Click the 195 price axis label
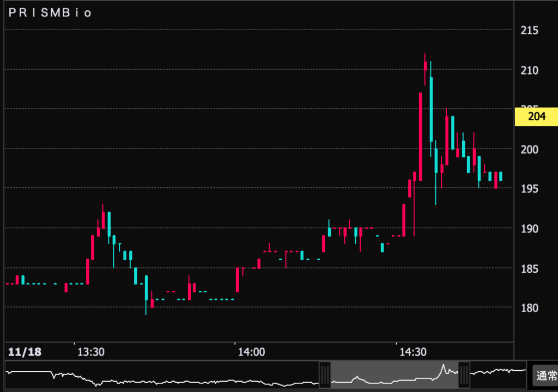The height and width of the screenshot is (392, 558). coord(530,188)
